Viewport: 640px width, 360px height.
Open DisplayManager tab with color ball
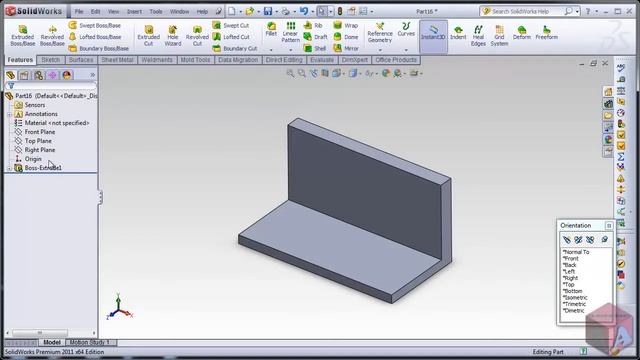pyautogui.click(x=67, y=75)
